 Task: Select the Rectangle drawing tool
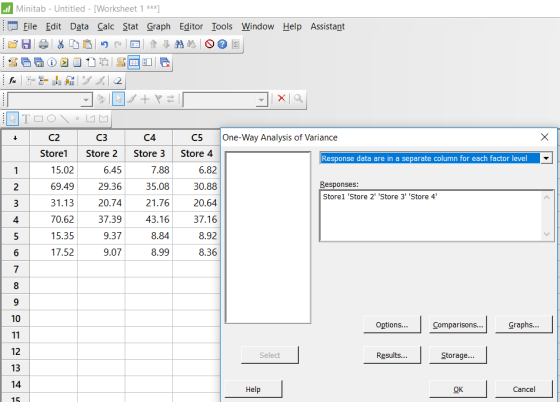coord(39,119)
